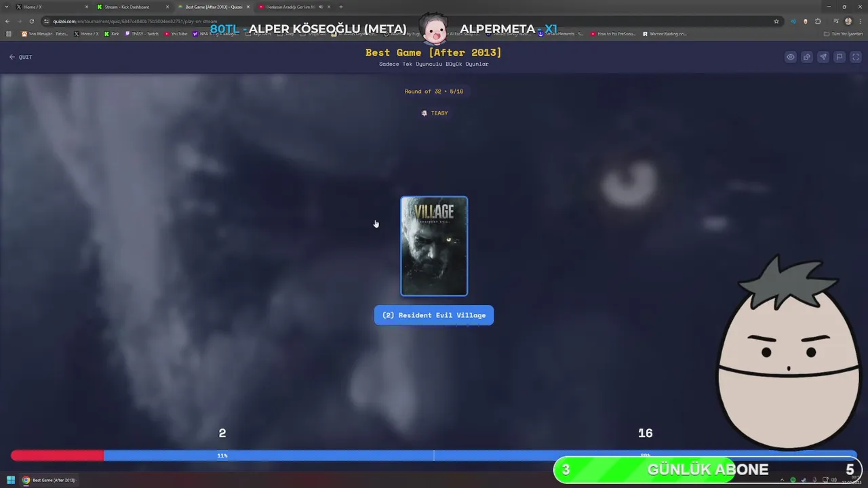Open the TEASY - Twitch bookmark
This screenshot has width=868, height=488.
pyautogui.click(x=142, y=33)
